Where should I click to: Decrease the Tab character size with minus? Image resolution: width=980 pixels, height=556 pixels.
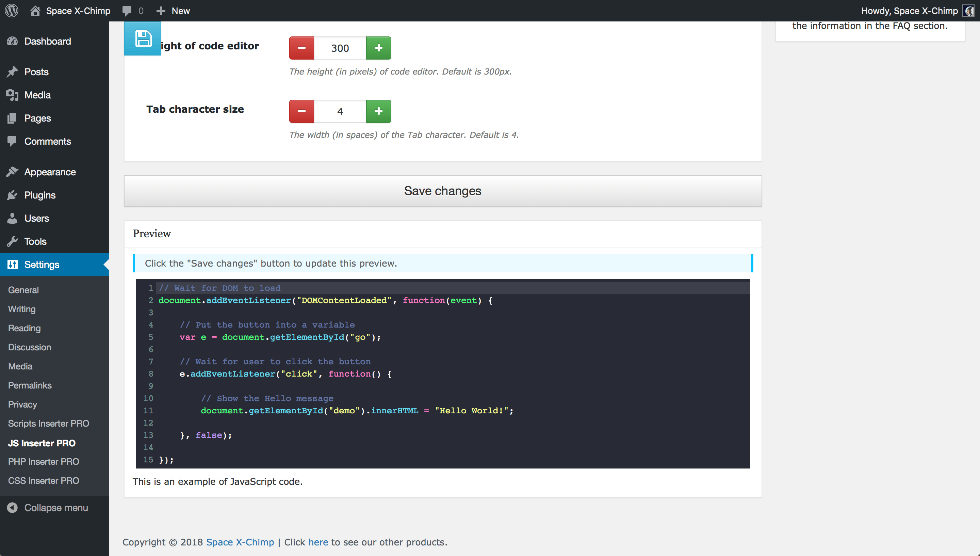tap(301, 111)
